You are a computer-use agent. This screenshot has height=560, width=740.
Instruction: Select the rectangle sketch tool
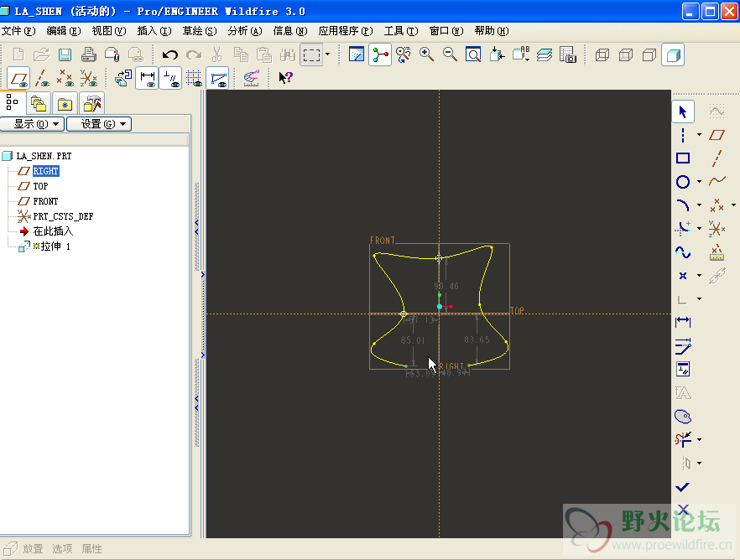683,158
